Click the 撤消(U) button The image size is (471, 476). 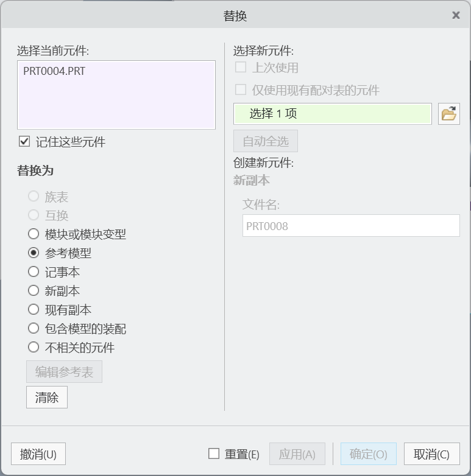pyautogui.click(x=38, y=454)
